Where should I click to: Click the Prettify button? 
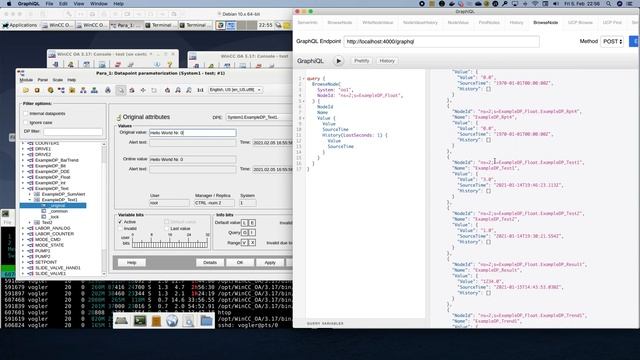tap(361, 61)
